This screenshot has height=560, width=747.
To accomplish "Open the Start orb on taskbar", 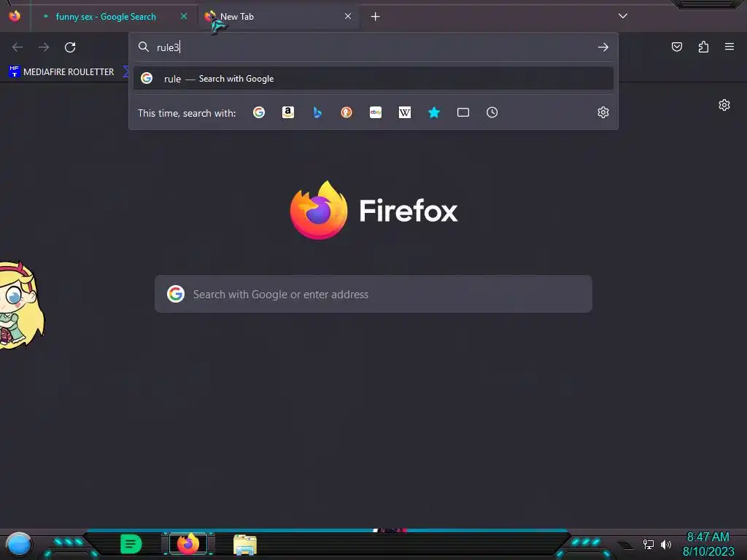I will coord(18,544).
